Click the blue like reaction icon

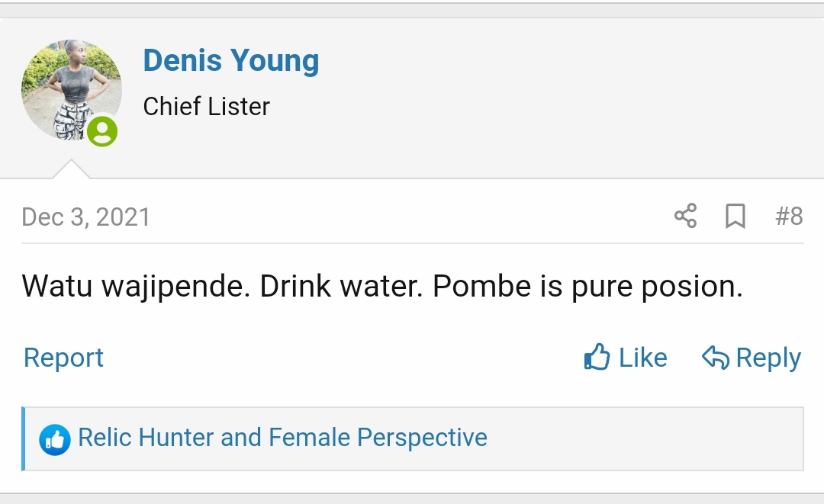pos(55,439)
